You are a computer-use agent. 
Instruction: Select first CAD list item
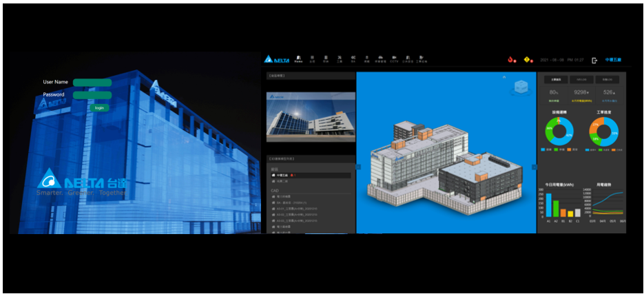(311, 197)
